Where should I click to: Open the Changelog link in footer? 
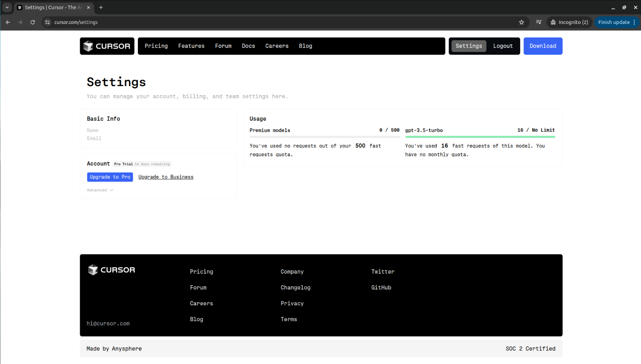point(295,287)
